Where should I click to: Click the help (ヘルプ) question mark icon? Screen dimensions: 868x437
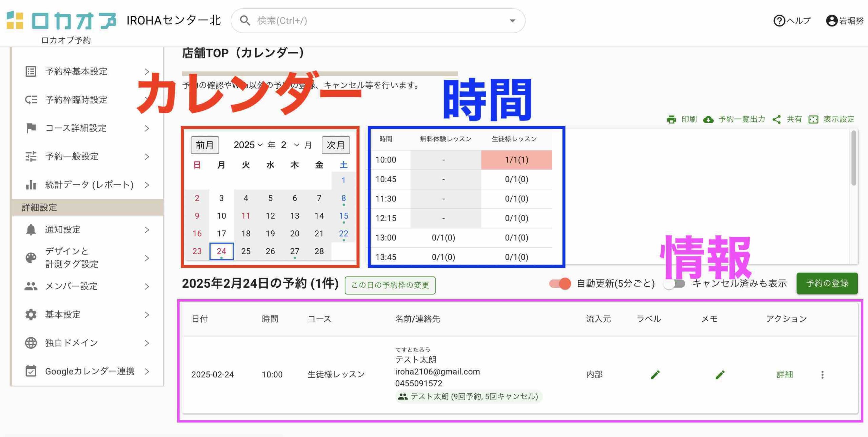click(x=779, y=21)
